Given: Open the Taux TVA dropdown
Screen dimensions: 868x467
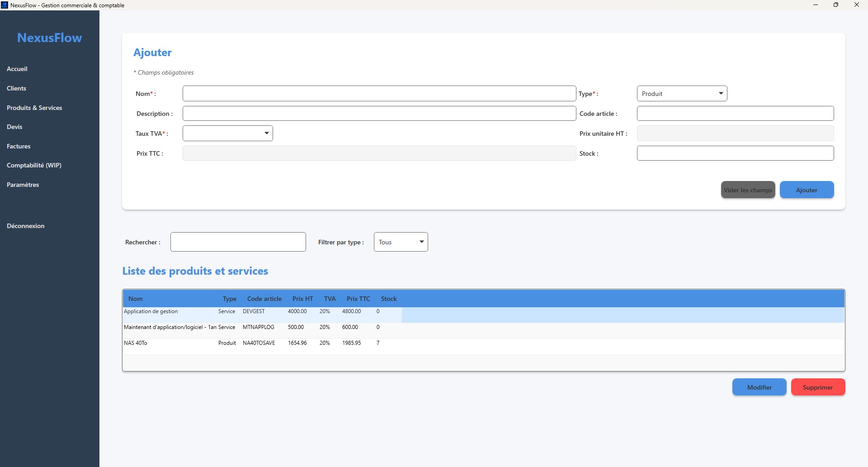Looking at the screenshot, I should point(227,133).
